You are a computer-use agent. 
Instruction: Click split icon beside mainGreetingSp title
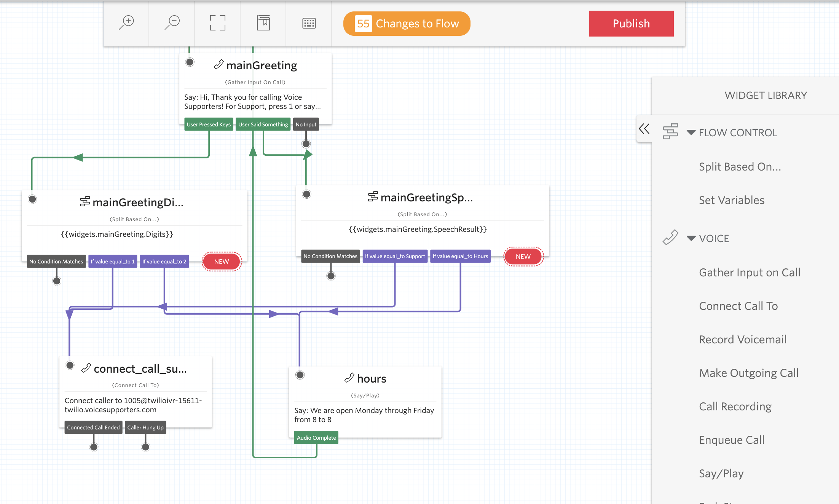(x=373, y=196)
